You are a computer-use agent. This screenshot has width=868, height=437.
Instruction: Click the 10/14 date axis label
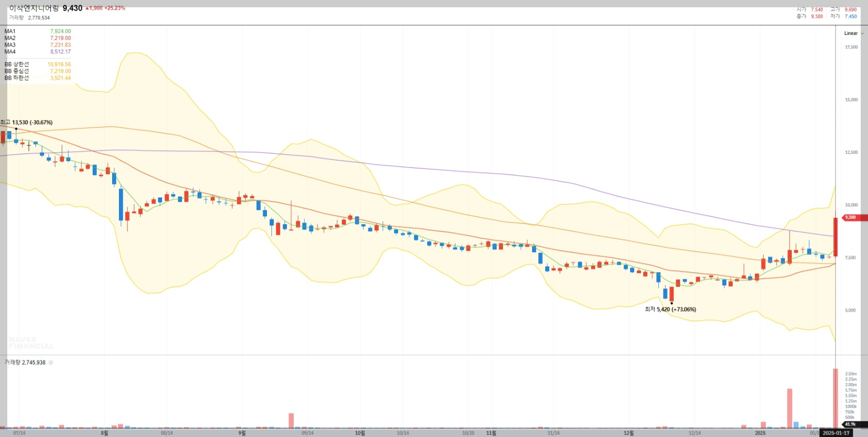tap(402, 433)
